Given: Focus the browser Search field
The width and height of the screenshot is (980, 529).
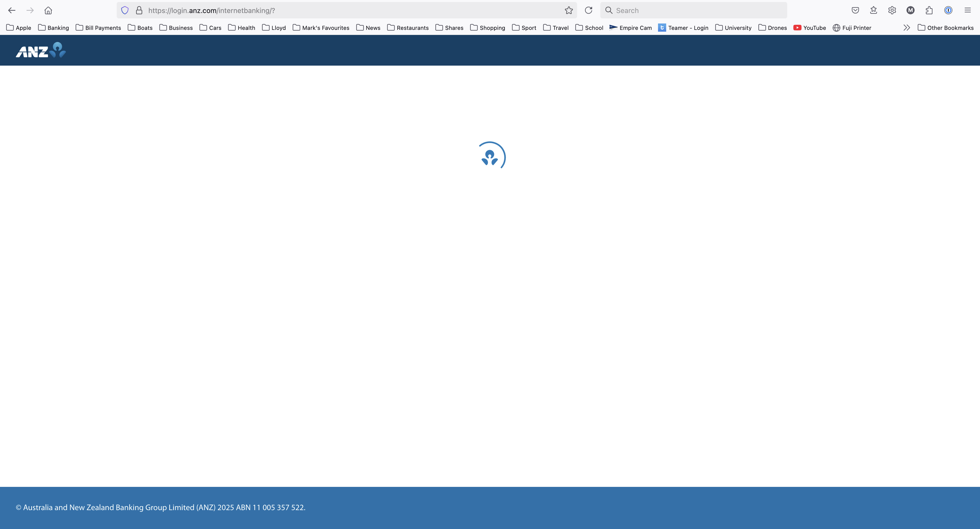Looking at the screenshot, I should (694, 10).
